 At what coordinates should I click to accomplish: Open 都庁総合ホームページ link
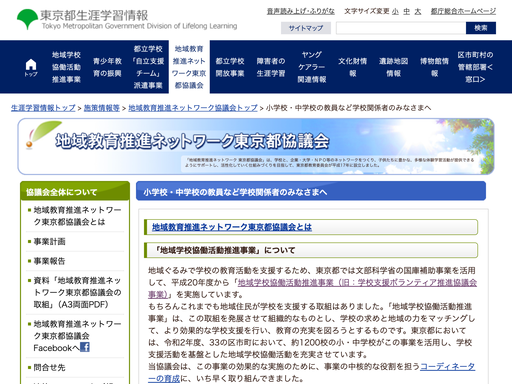463,11
